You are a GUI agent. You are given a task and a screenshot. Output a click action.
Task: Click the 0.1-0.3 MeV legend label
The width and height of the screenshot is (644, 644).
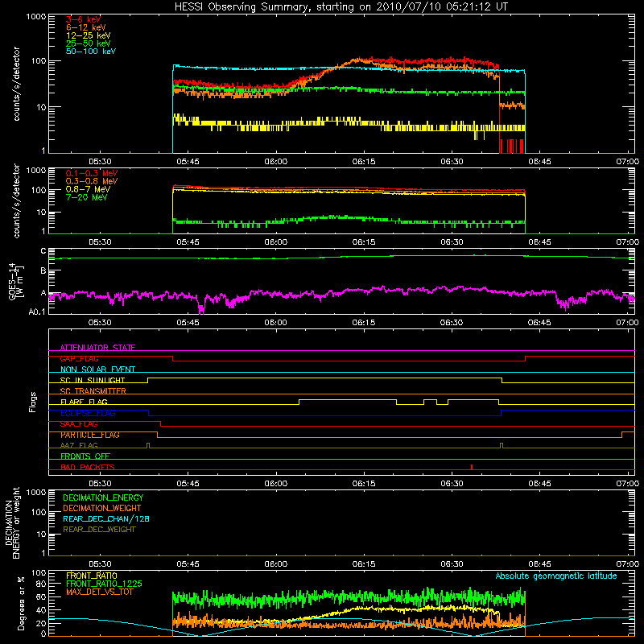tap(92, 173)
